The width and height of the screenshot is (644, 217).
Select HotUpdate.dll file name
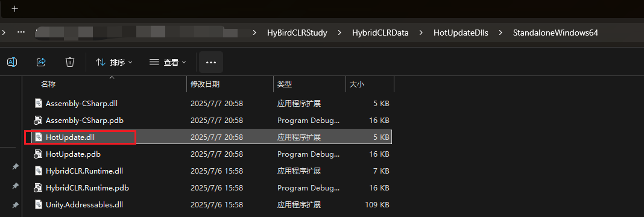coord(70,137)
